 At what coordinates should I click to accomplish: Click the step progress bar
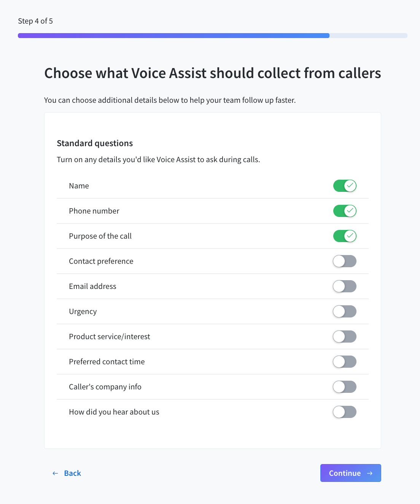pos(212,35)
